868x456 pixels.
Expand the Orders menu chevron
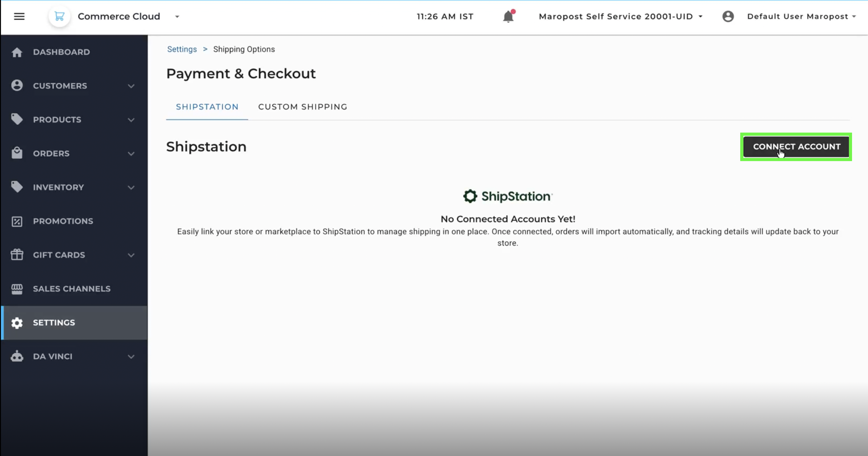click(131, 154)
